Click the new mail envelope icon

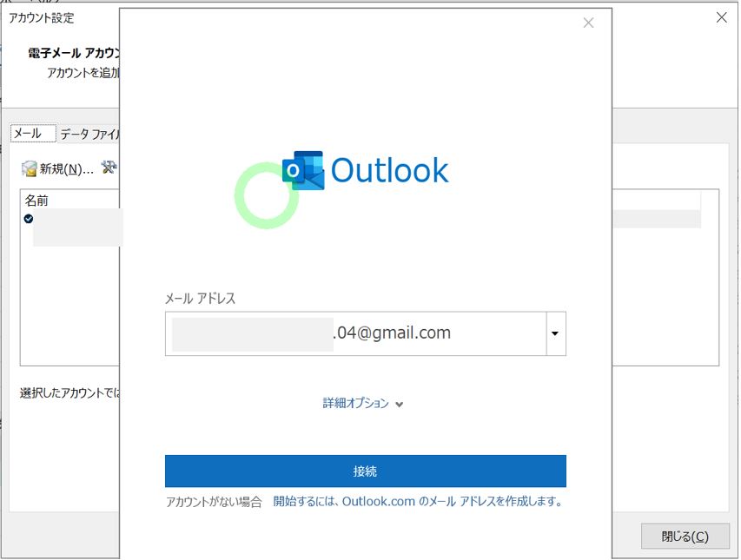[x=30, y=168]
